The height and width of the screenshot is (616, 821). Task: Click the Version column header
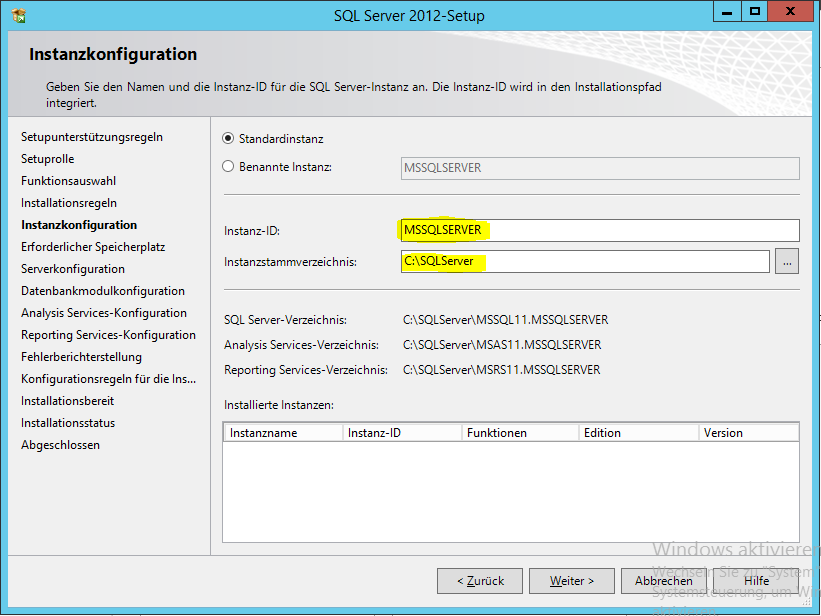pyautogui.click(x=749, y=433)
